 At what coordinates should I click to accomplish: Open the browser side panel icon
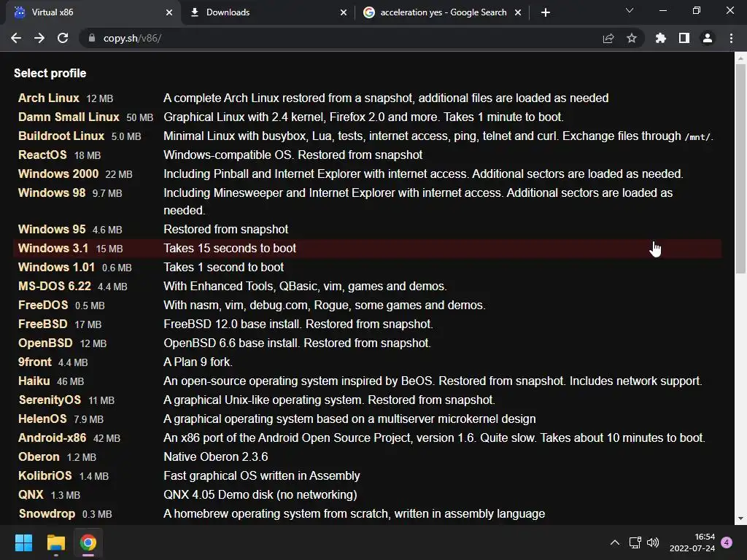(x=684, y=38)
